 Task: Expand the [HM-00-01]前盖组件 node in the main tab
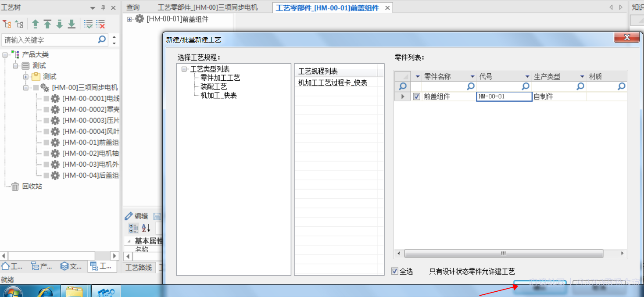point(129,19)
